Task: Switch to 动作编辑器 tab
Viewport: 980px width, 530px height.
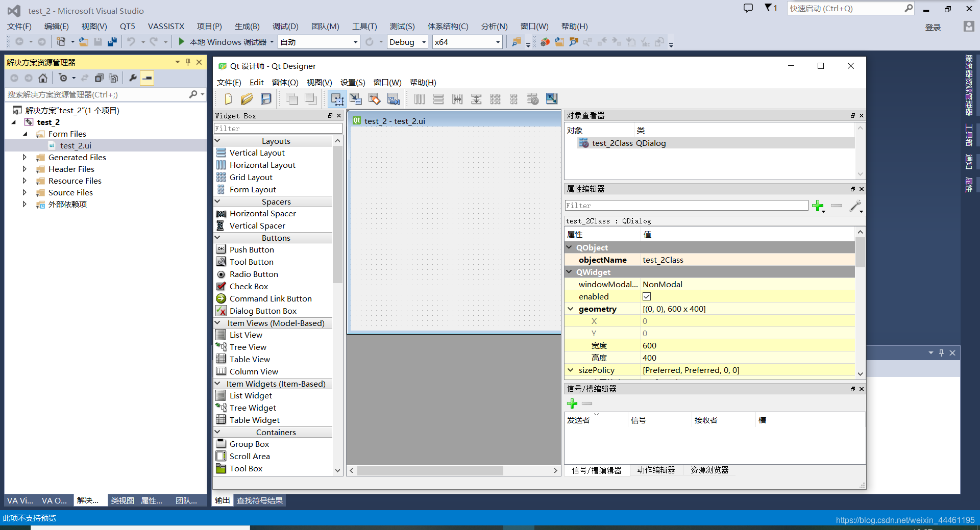Action: [x=656, y=470]
